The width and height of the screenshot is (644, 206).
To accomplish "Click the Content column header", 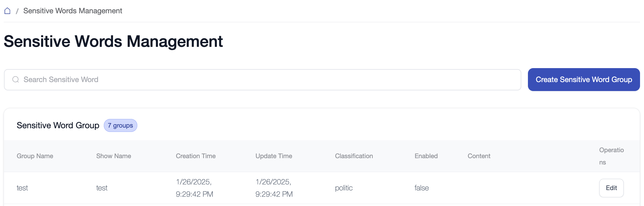I will point(479,156).
